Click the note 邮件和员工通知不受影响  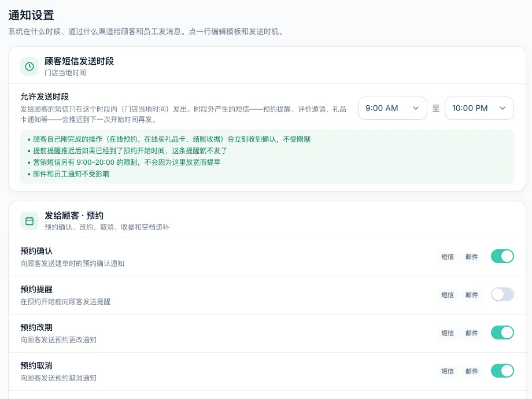[x=68, y=173]
